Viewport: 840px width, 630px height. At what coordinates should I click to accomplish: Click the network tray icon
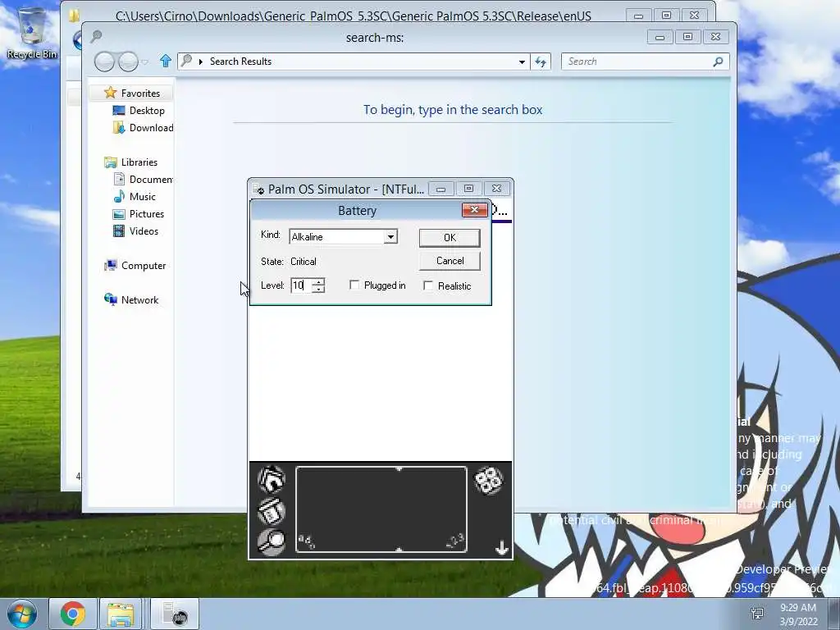coord(757,614)
